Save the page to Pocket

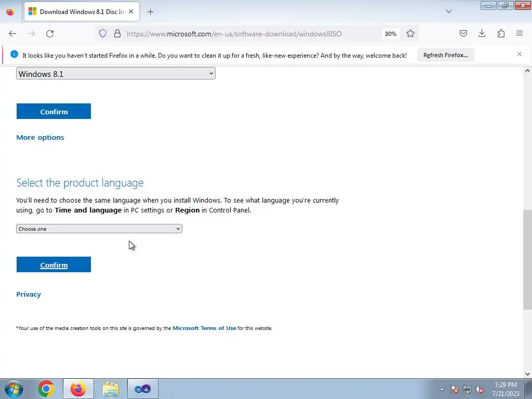(463, 34)
